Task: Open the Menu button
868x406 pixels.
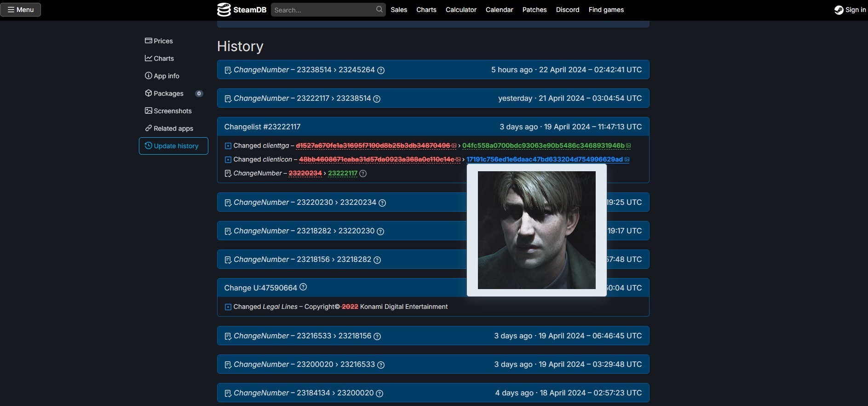Action: 21,10
